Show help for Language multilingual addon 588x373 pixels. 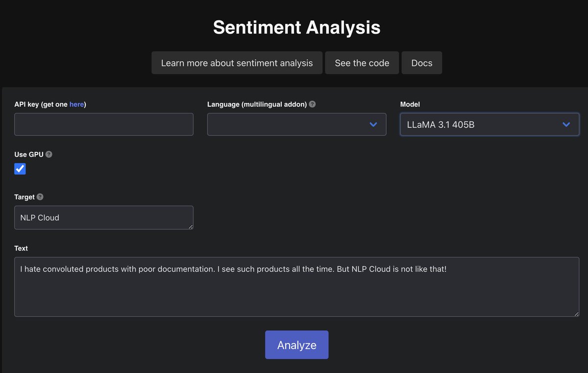pyautogui.click(x=313, y=104)
